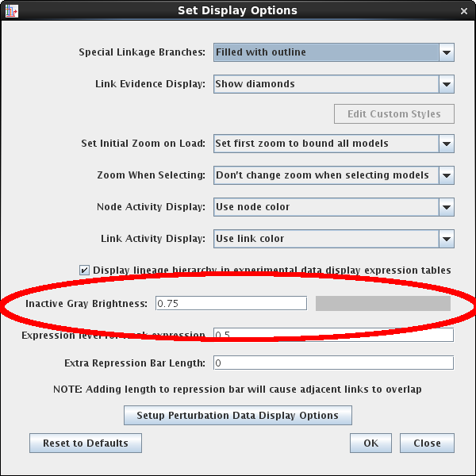Open the Special Linkage Branches dropdown
This screenshot has width=476, height=476.
[325, 52]
